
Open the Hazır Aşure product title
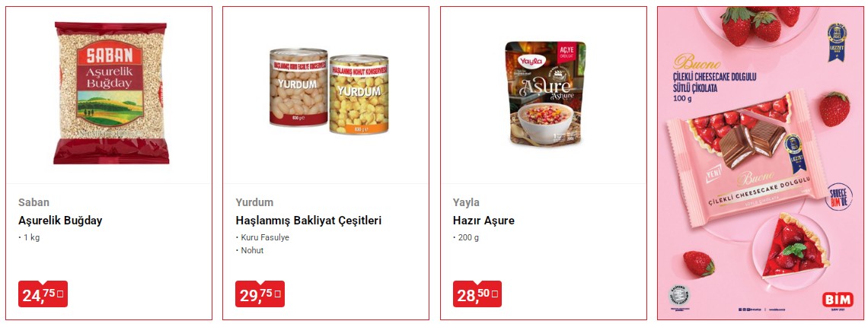click(x=483, y=221)
